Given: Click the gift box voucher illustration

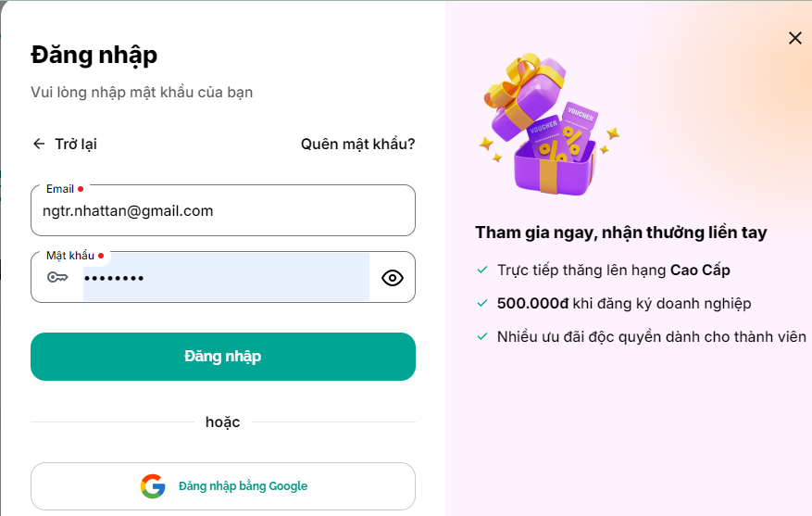Looking at the screenshot, I should click(549, 124).
